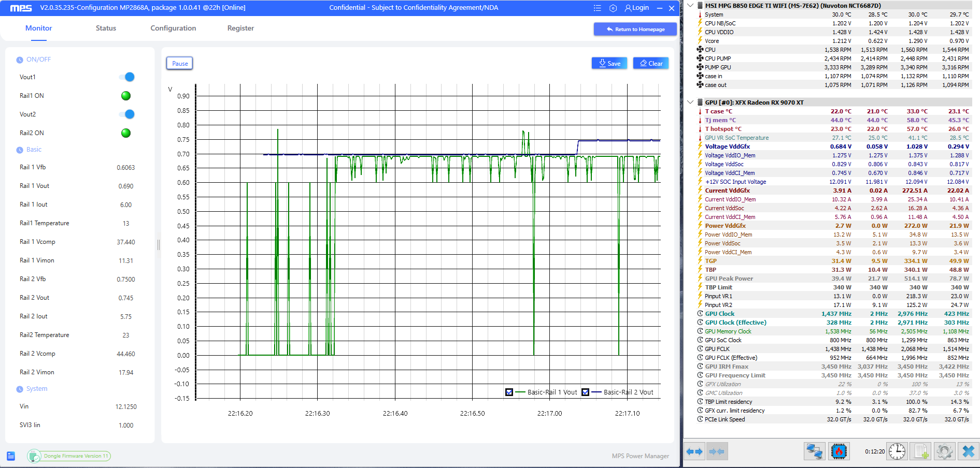The width and height of the screenshot is (980, 468).
Task: Click Return to Homepage button
Action: [635, 29]
